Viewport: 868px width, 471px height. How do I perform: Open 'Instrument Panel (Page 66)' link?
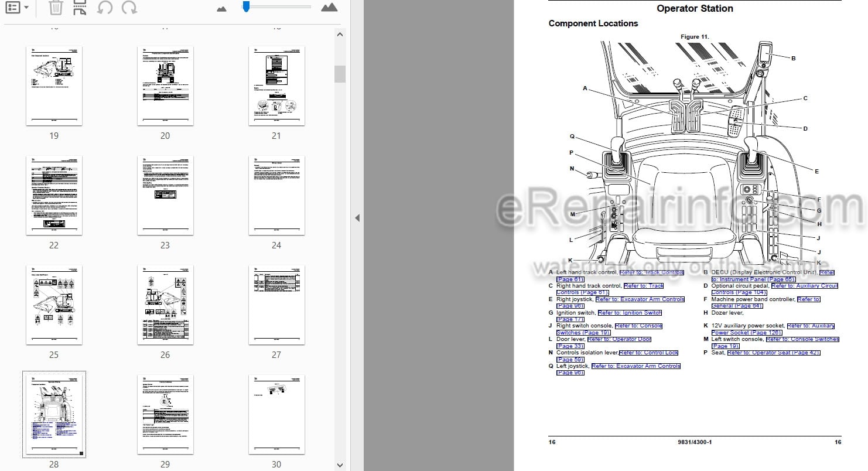coord(753,279)
